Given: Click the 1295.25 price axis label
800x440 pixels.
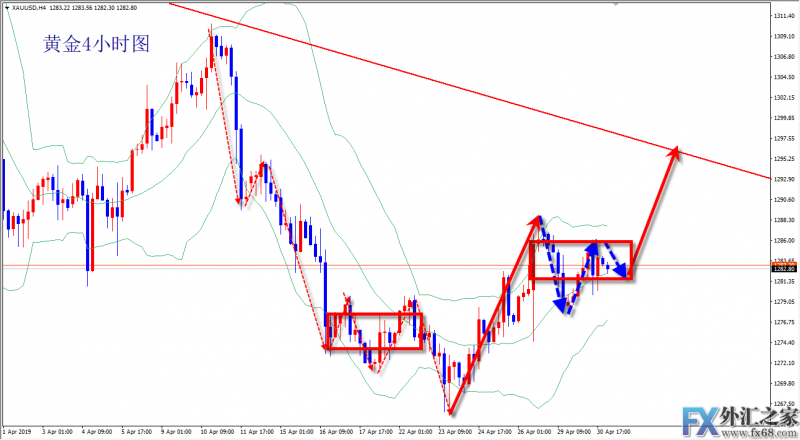Looking at the screenshot, I should (783, 159).
